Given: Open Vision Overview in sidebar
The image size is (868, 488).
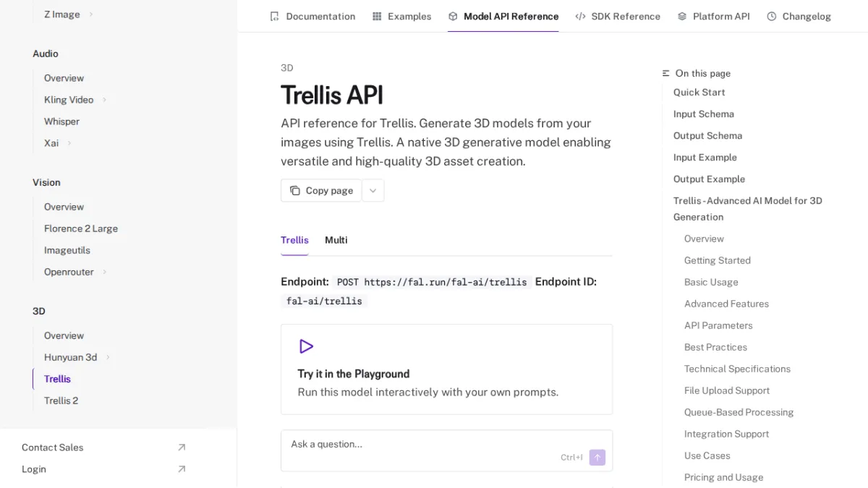Looking at the screenshot, I should point(64,207).
